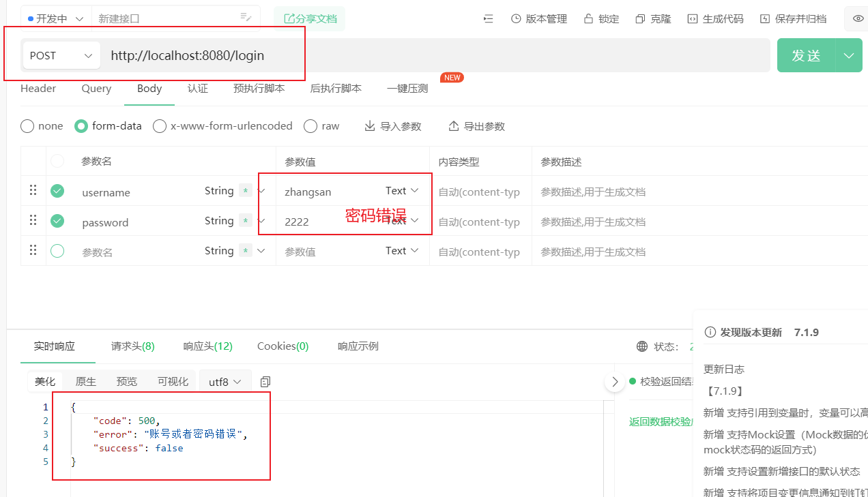Open the 一键压测 tab
868x497 pixels.
(x=407, y=89)
